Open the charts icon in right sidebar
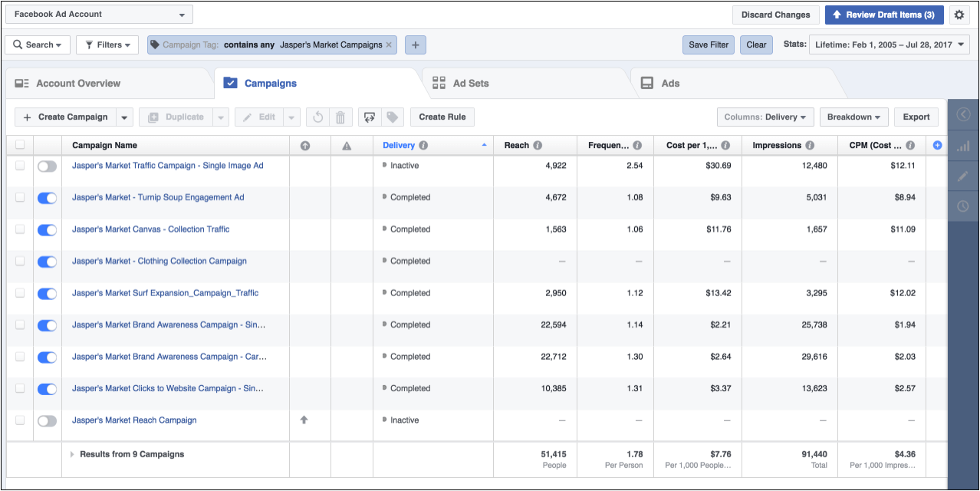Image resolution: width=980 pixels, height=491 pixels. pos(963,145)
